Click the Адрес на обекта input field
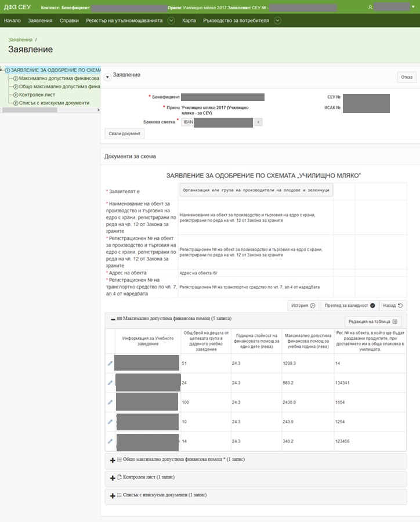The image size is (420, 522). click(x=256, y=273)
